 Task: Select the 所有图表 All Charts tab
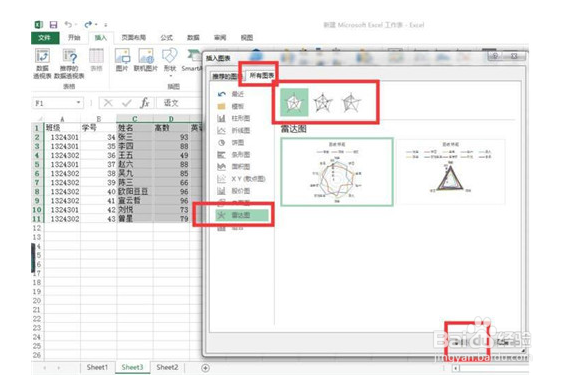(262, 75)
